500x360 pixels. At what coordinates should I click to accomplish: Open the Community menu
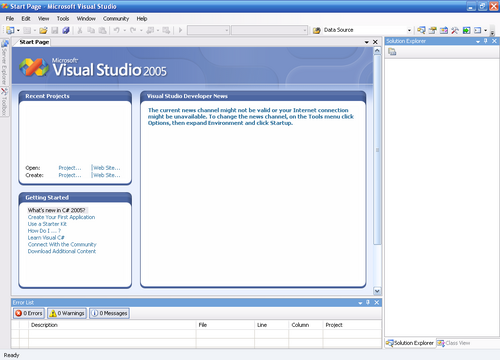[116, 19]
